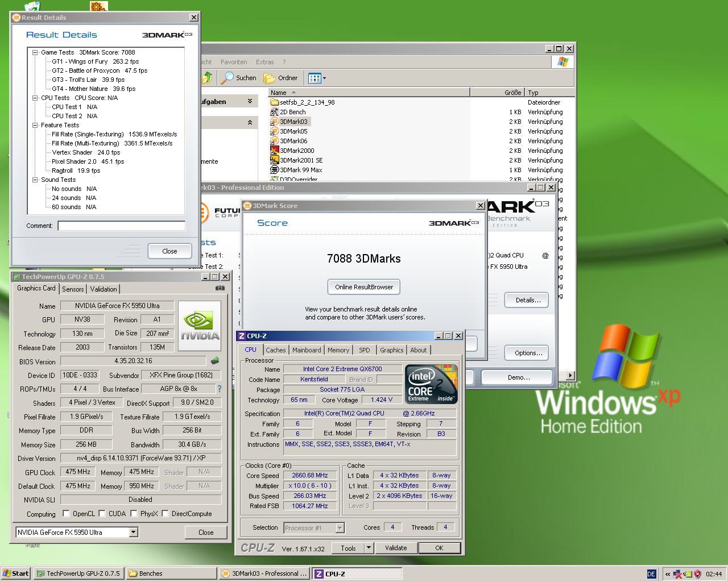Select GT1 - Wings of Fury result row
Image resolution: width=728 pixels, height=582 pixels.
click(x=95, y=61)
